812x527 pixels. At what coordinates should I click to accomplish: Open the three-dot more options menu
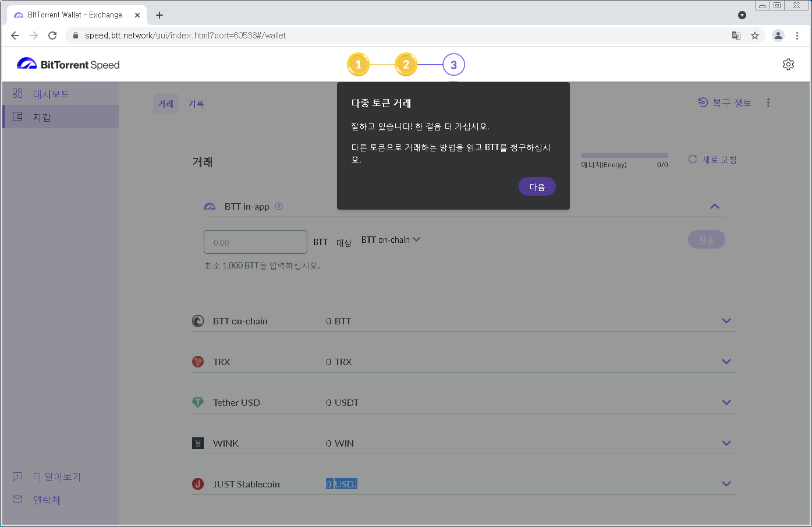[x=768, y=102]
